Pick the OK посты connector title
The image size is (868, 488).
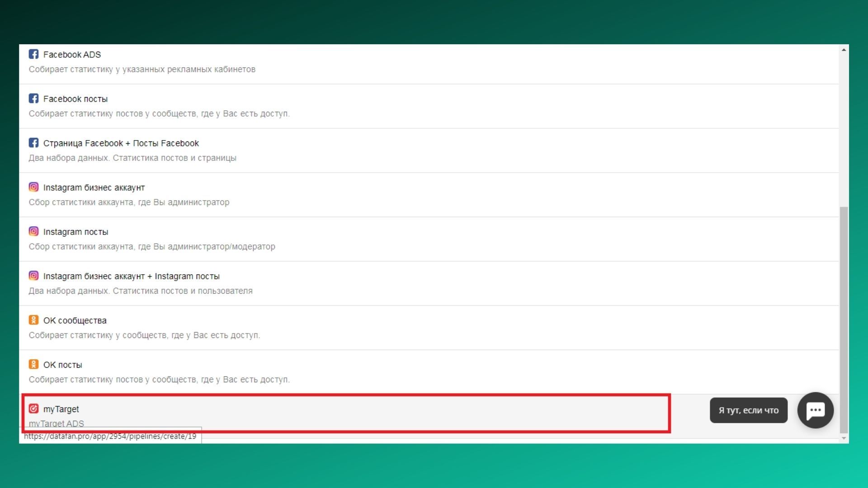tap(63, 365)
